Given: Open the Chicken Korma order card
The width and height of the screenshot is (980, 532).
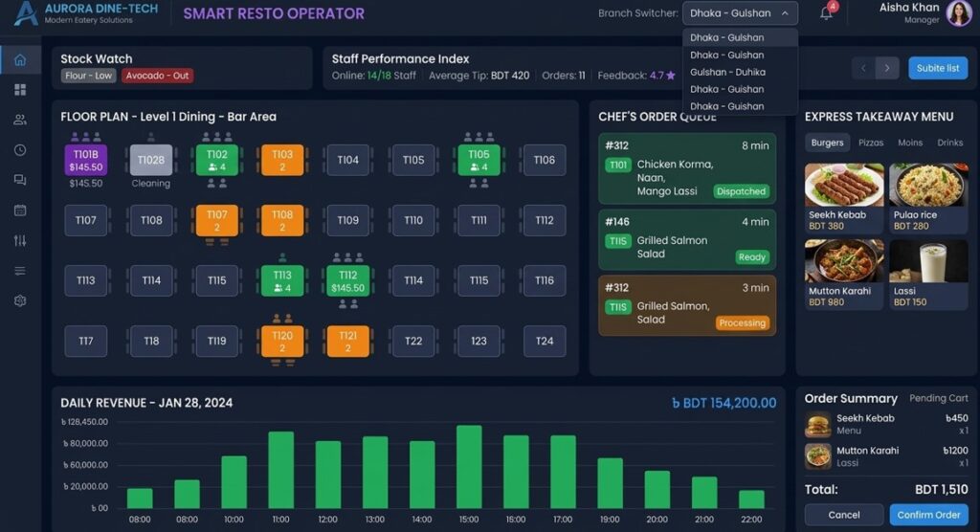Looking at the screenshot, I should (687, 168).
